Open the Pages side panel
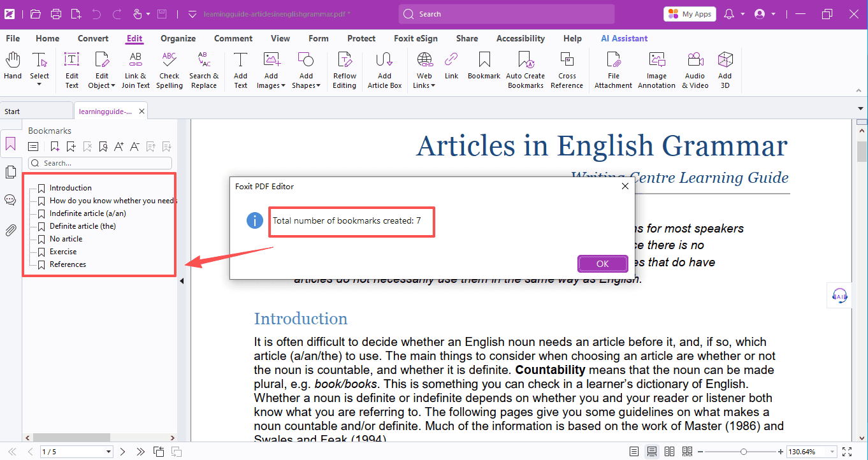This screenshot has height=460, width=868. 10,172
